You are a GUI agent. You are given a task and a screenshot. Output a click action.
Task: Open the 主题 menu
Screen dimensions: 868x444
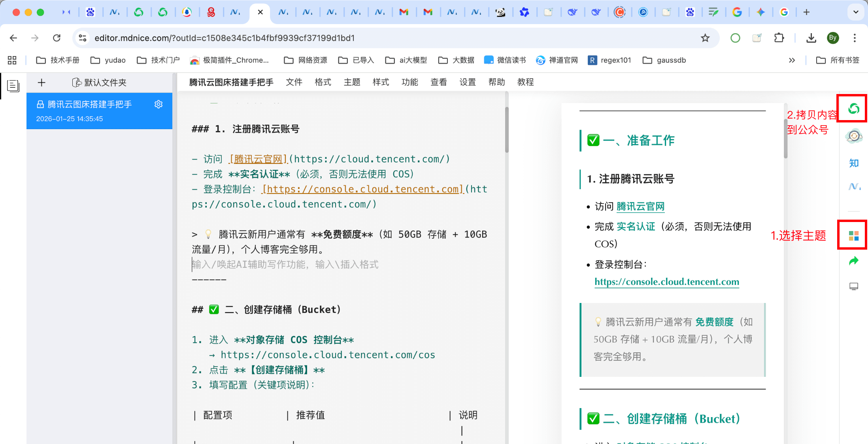[352, 82]
